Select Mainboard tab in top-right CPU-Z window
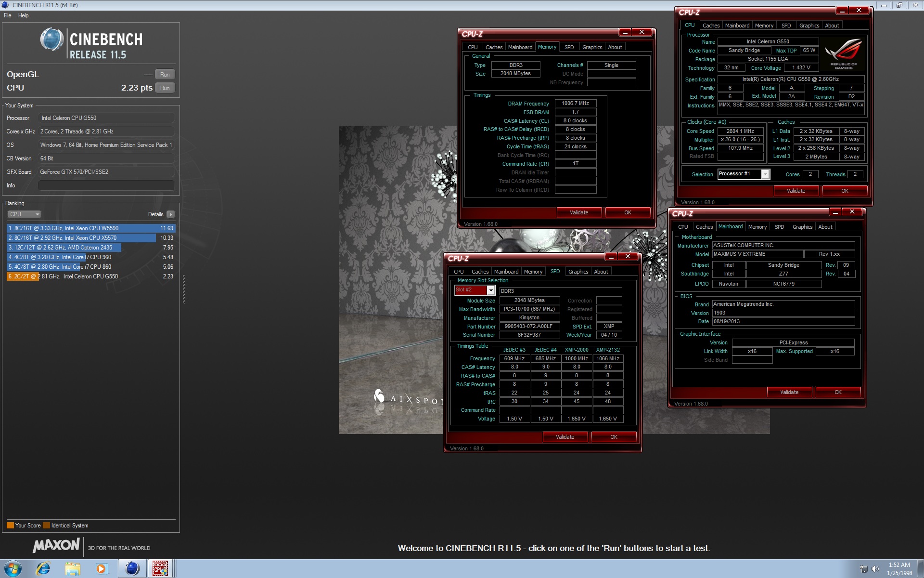 tap(737, 26)
